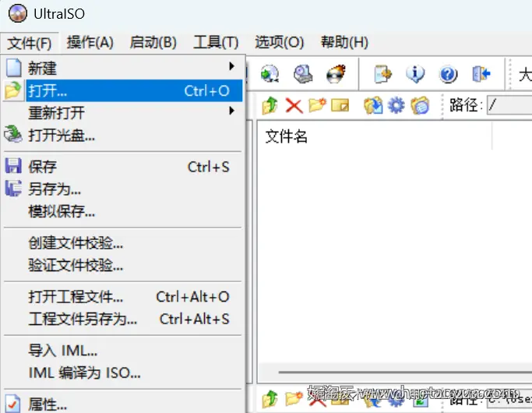Choose 重新打开 menu entry
The image size is (532, 413).
click(122, 112)
